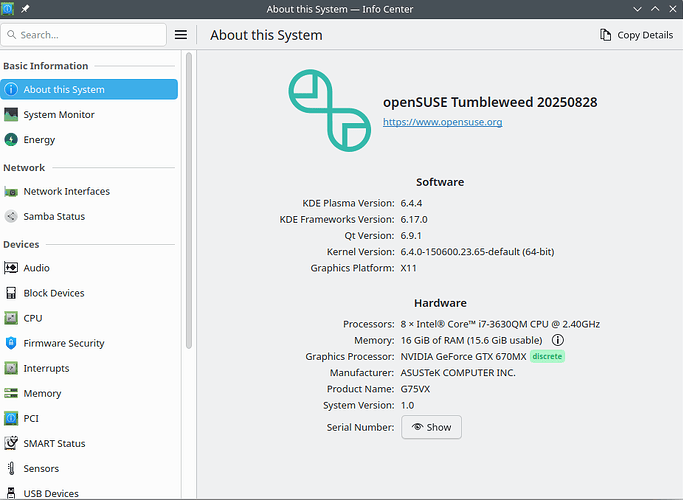Click the Audio speaker icon in sidebar
This screenshot has height=500, width=683.
11,268
